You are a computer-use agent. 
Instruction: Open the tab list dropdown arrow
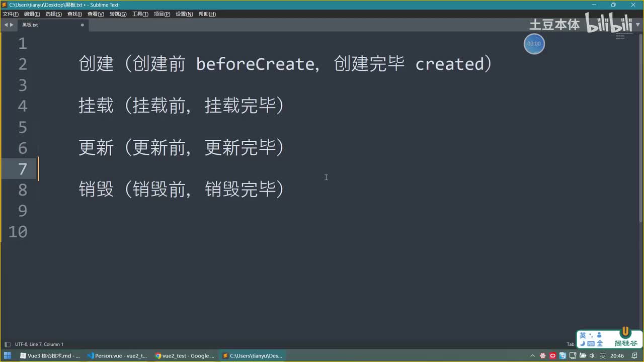pyautogui.click(x=638, y=25)
